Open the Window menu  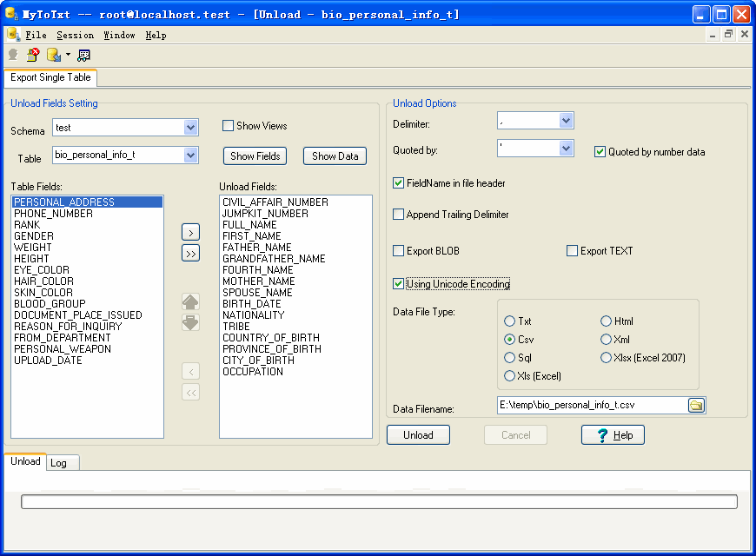coord(119,36)
